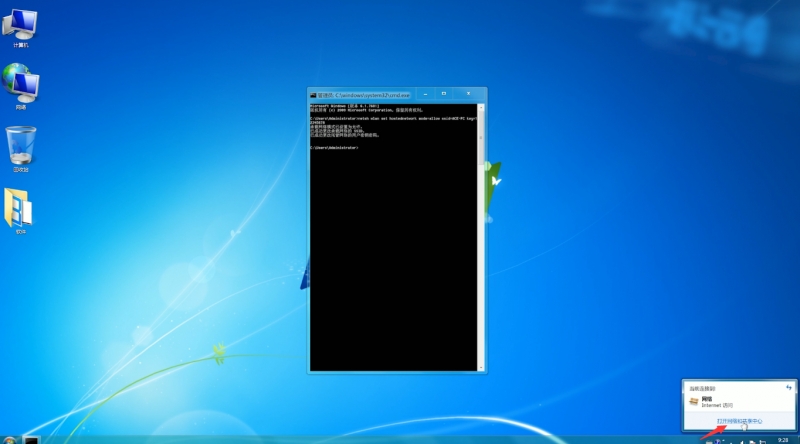Close the cmd.exe window

pos(468,94)
